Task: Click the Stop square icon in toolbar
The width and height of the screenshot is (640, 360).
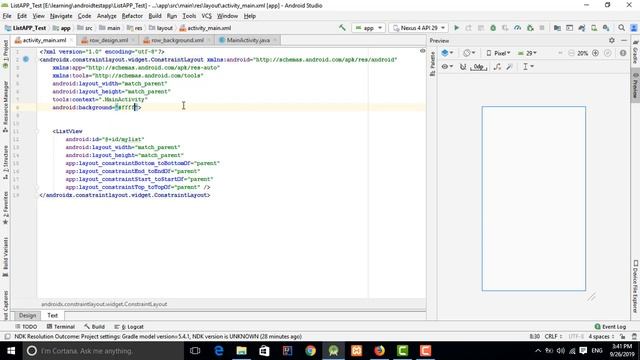Action: (x=542, y=28)
